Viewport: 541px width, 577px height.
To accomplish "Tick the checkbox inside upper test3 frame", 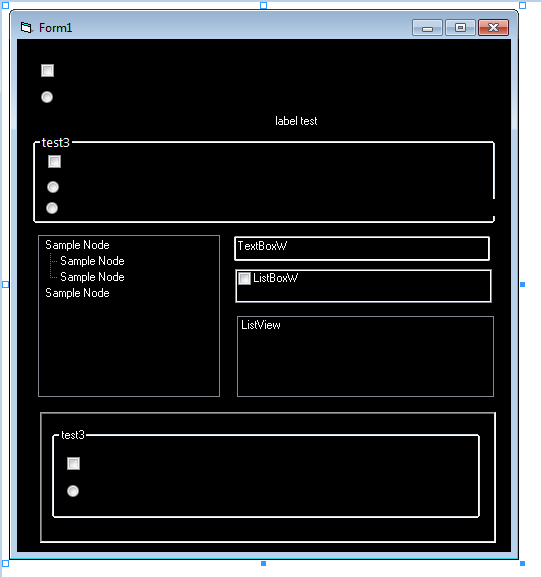I will (54, 162).
